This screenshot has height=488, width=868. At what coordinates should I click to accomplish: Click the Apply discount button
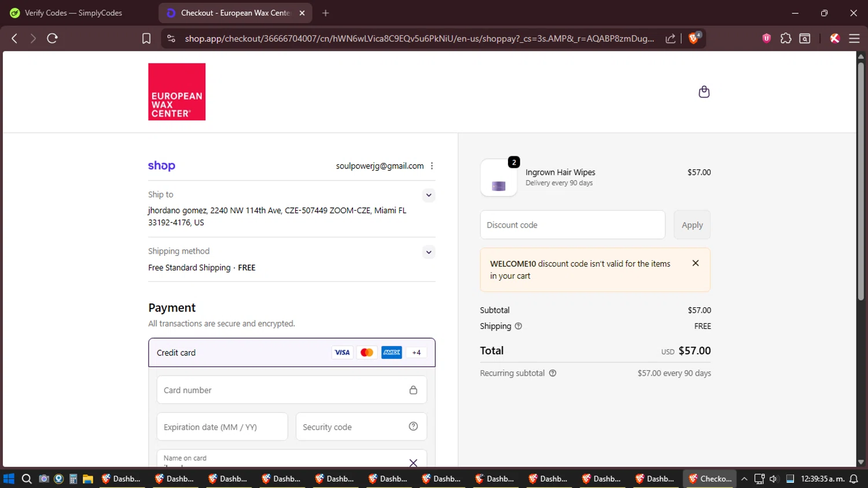[x=692, y=225]
